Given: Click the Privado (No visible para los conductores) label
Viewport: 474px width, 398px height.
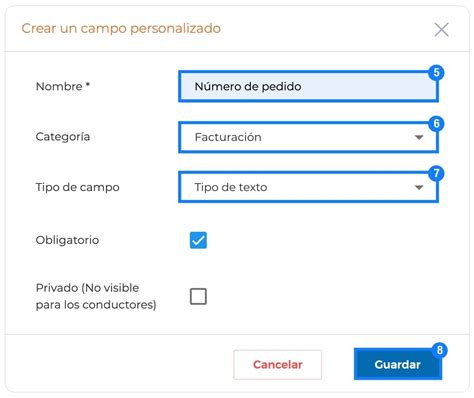Looking at the screenshot, I should click(x=96, y=296).
